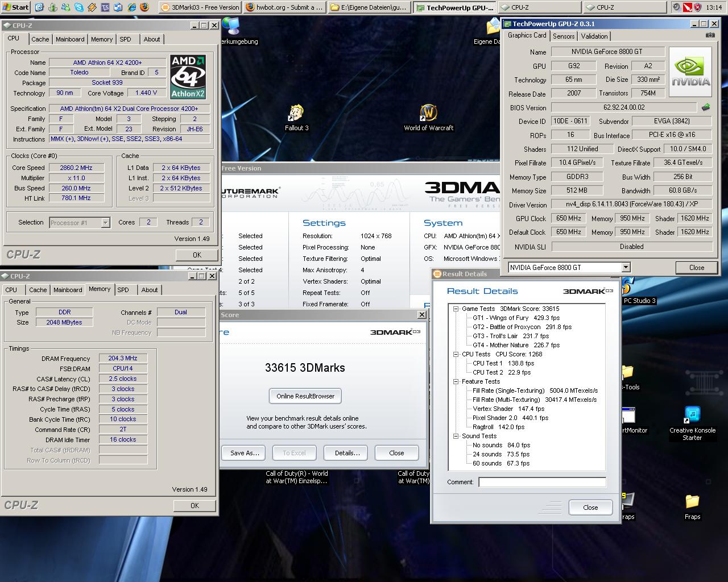Open the Fallout 3 desktop shortcut
This screenshot has height=582, width=728.
[296, 118]
